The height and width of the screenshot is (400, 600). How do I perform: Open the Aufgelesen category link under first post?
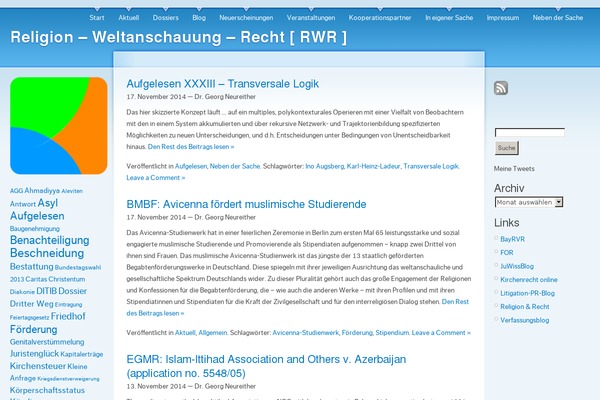191,166
